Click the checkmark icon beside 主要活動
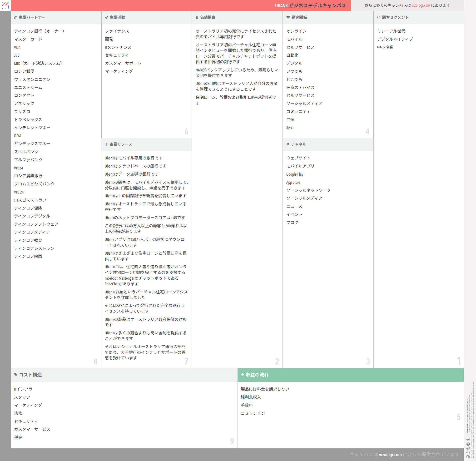The height and width of the screenshot is (461, 476). click(106, 17)
